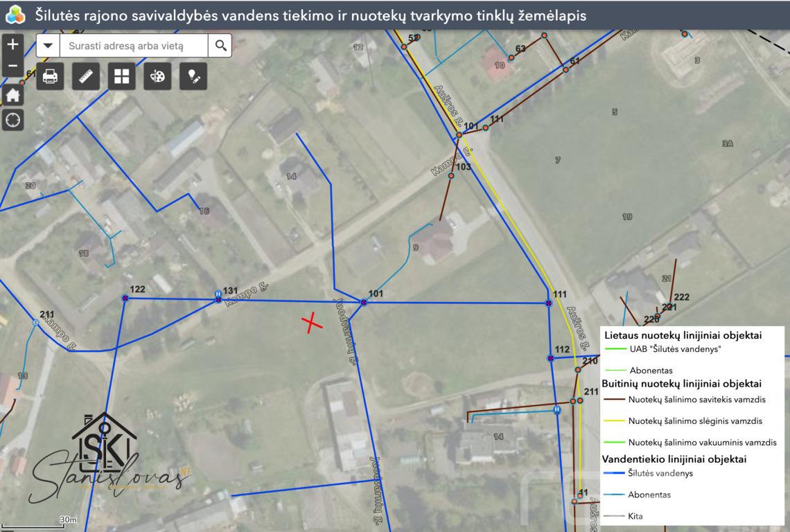Click legend entry 'Kita'
This screenshot has width=790, height=532.
pos(635,516)
